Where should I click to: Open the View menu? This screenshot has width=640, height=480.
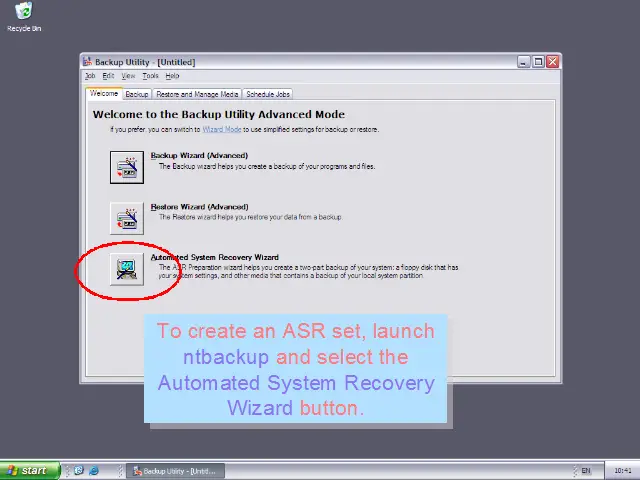[x=128, y=76]
